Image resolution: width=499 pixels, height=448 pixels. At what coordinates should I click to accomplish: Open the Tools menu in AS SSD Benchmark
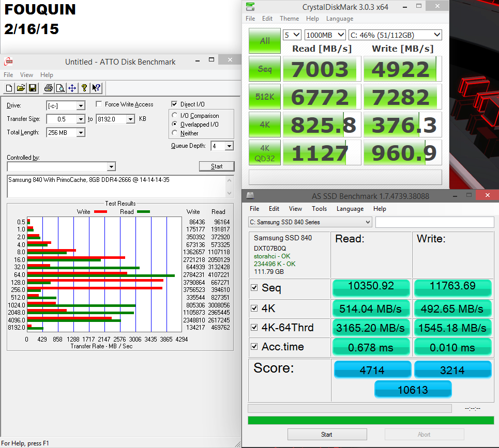(319, 209)
